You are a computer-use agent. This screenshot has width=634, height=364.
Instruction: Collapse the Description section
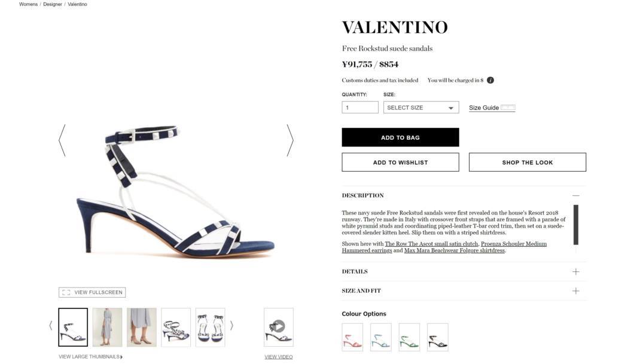tap(576, 195)
